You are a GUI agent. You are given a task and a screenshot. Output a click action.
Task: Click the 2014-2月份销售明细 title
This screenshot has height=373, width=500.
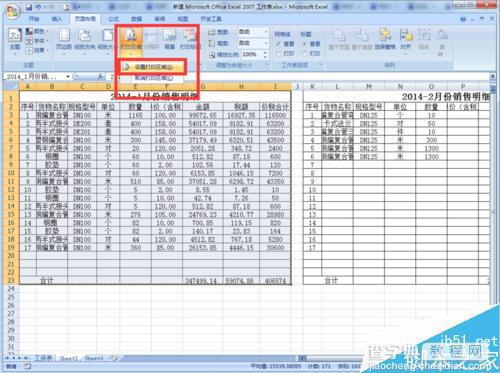[446, 97]
